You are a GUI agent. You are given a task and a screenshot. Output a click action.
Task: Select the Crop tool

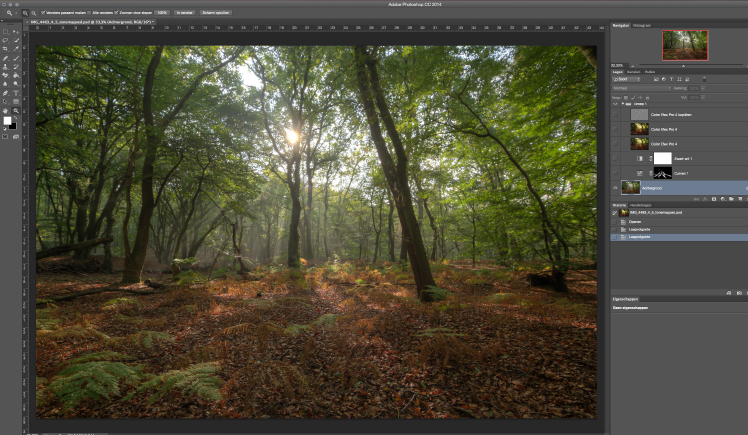point(5,49)
